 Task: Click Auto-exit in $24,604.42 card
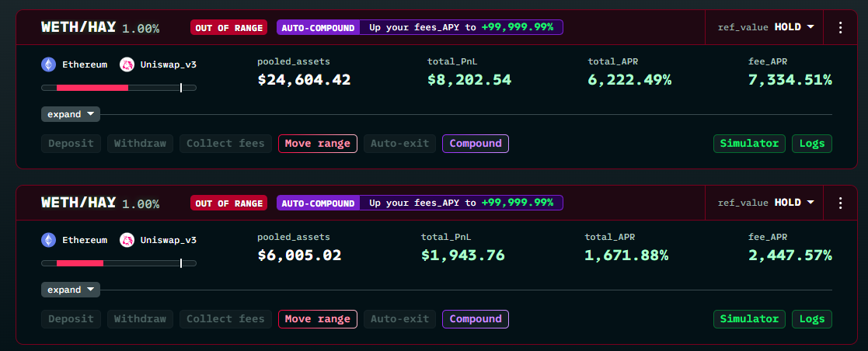pos(399,144)
